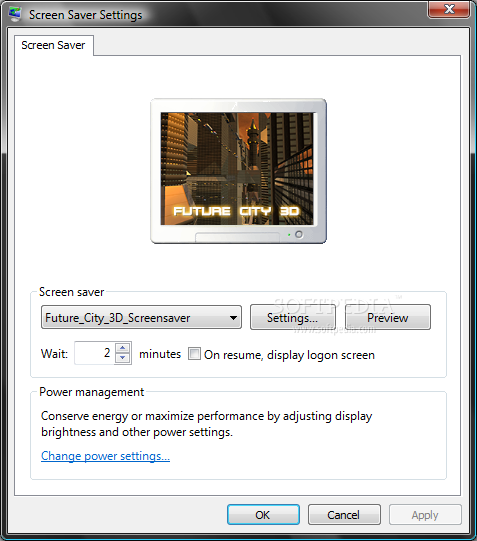
Task: Click the 'Screen saver' group label
Action: click(x=71, y=292)
